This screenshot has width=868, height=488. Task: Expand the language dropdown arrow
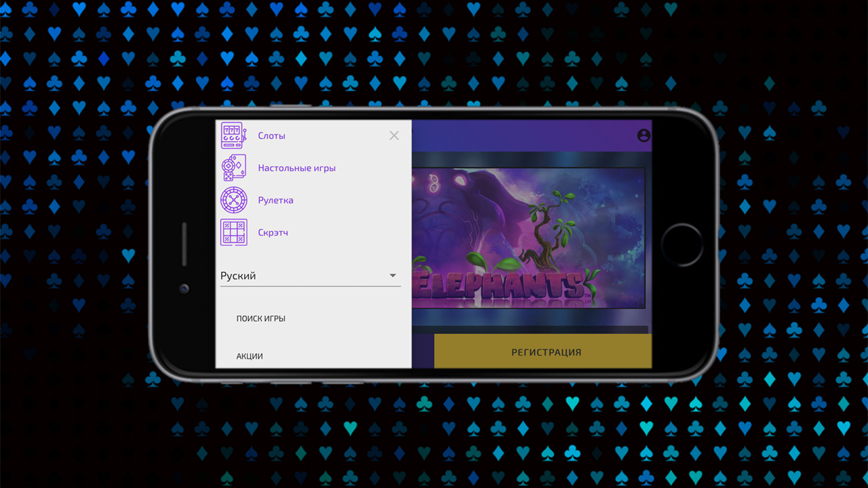point(393,276)
